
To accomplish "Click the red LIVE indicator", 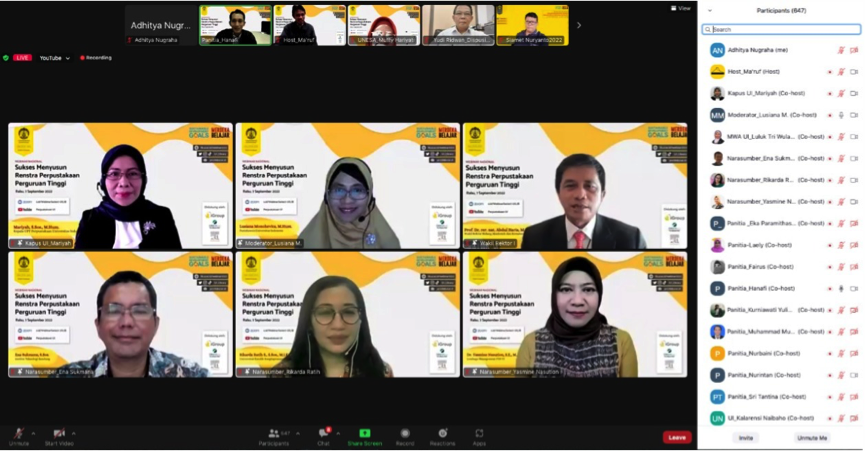I will (22, 57).
